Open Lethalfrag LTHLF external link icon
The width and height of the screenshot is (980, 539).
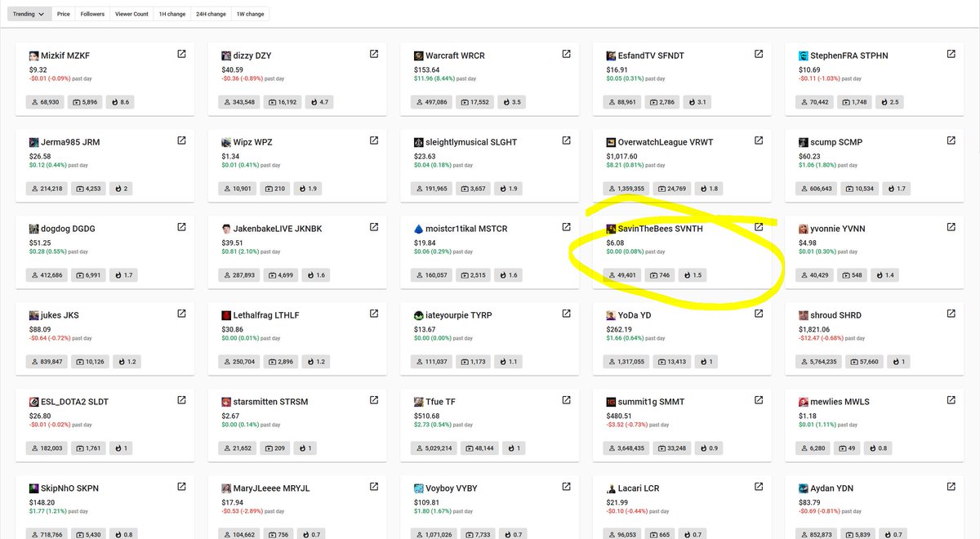(374, 314)
